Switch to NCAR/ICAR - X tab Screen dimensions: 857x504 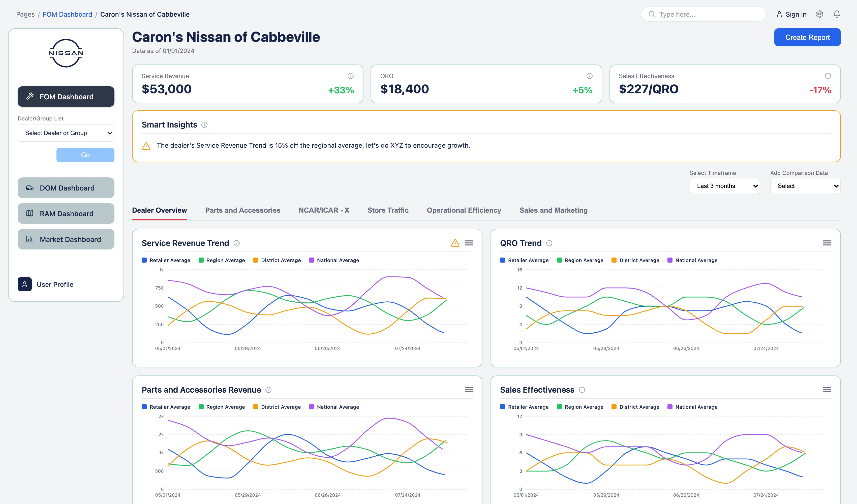(324, 210)
